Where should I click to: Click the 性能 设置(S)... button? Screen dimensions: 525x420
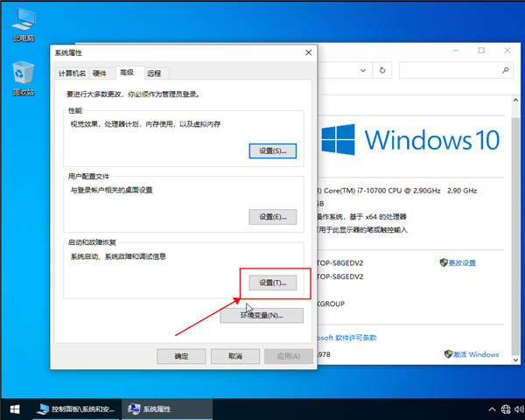point(273,151)
